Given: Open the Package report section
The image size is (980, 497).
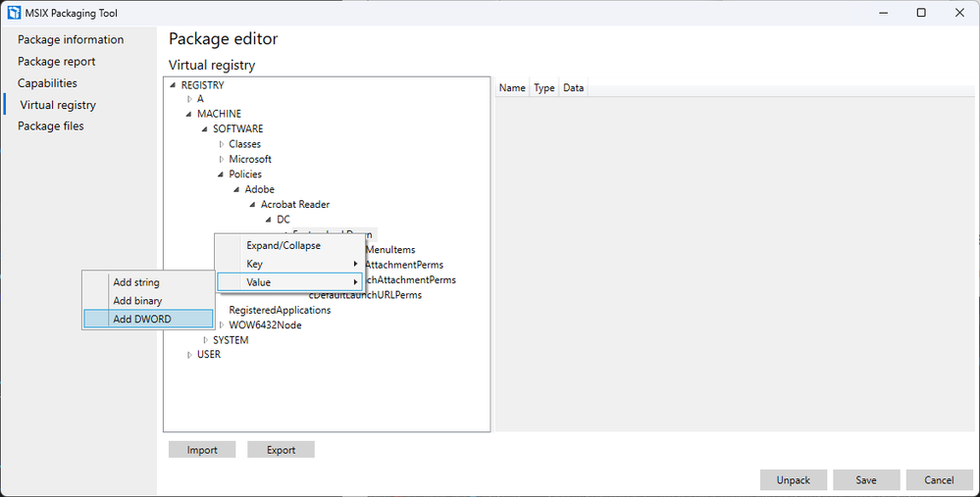Looking at the screenshot, I should tap(56, 61).
